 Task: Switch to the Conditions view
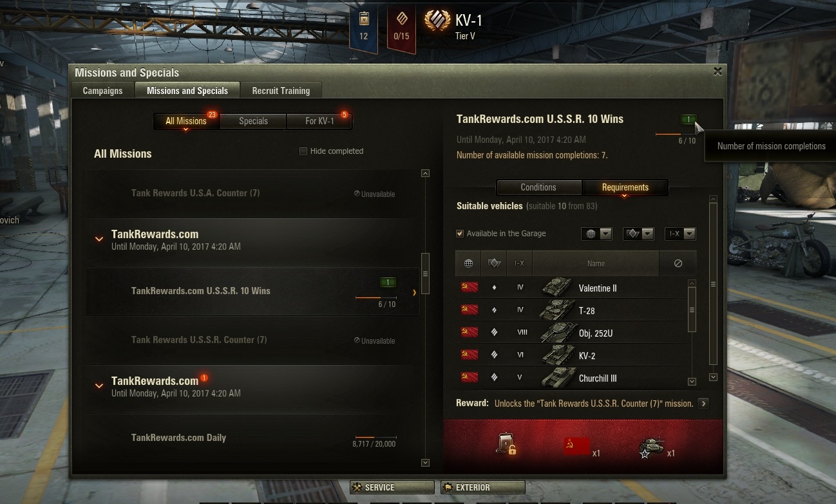[538, 187]
